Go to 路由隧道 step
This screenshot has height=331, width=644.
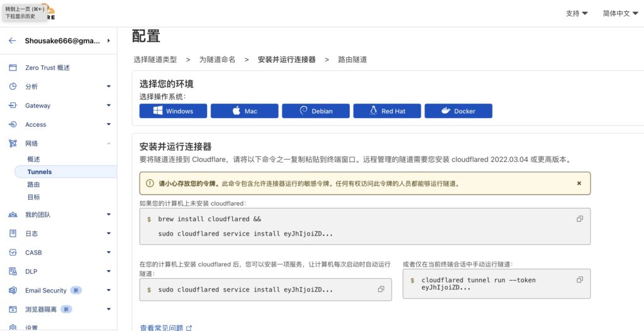pos(352,60)
